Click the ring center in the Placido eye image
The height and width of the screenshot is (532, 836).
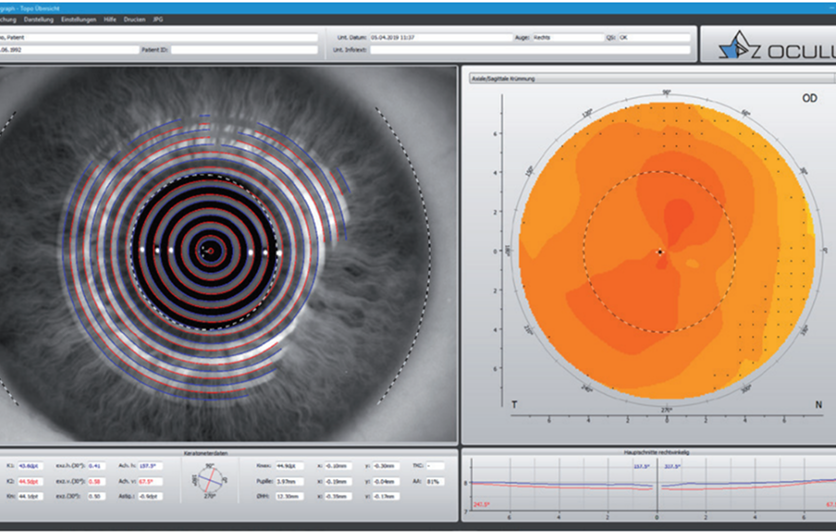pos(210,251)
